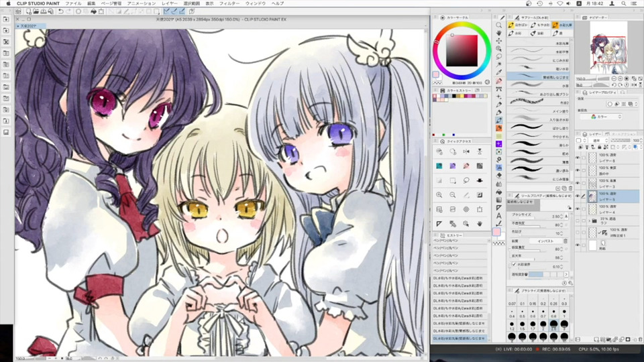
Task: Click the pink main color swatch in tool palette
Action: (496, 232)
